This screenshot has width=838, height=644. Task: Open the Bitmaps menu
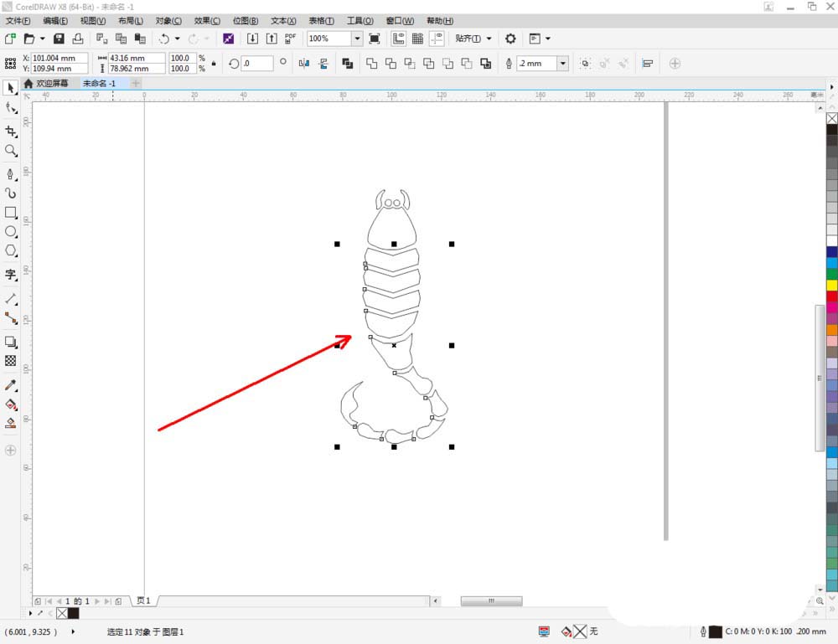click(x=246, y=21)
